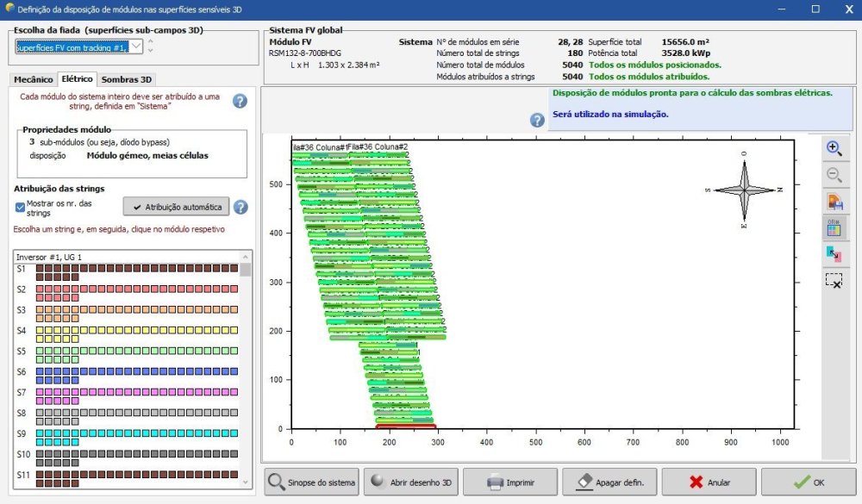Switch to the Mecânico tab
Screen dimensions: 862x504
coord(34,79)
